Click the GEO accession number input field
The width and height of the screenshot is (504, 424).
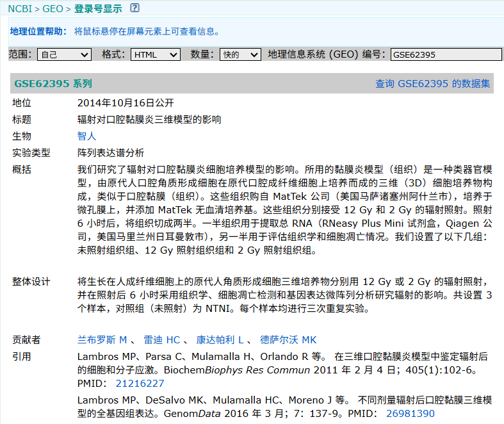point(446,54)
